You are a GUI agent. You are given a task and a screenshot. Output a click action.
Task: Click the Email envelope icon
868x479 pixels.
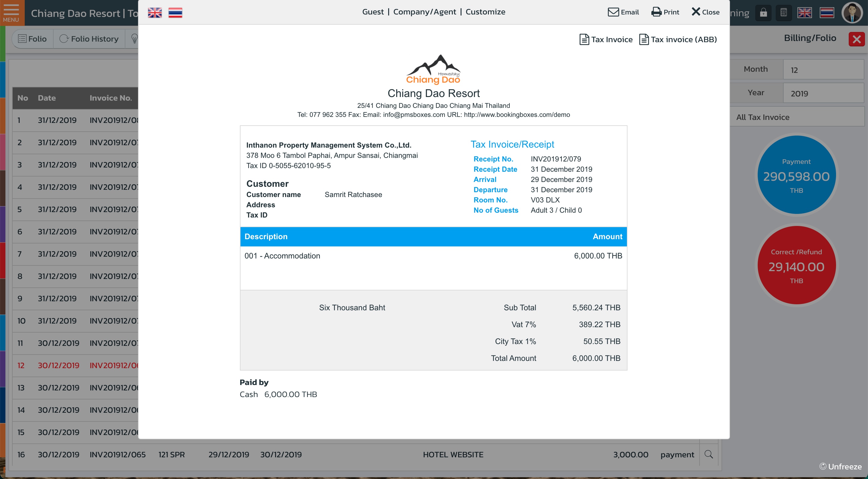point(613,12)
